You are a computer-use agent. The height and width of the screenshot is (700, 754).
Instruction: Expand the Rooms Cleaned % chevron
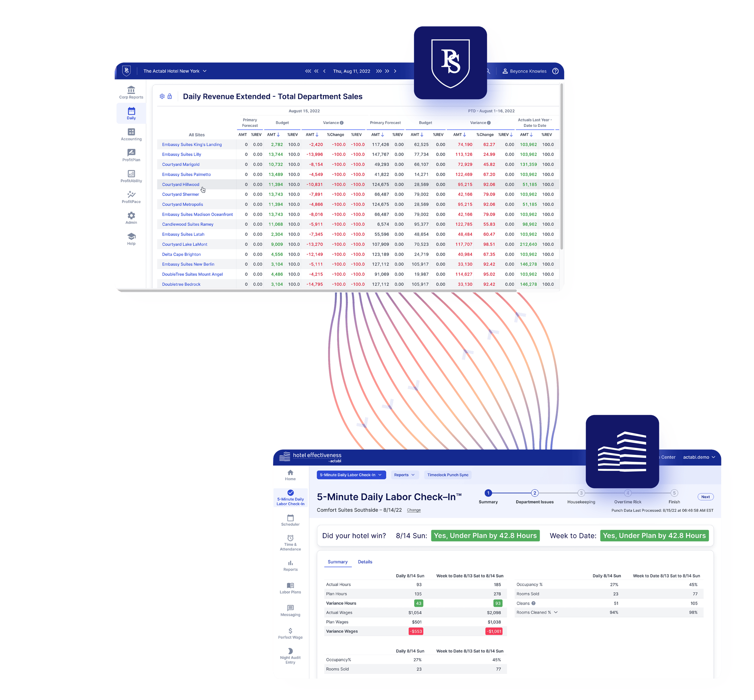[x=555, y=612]
